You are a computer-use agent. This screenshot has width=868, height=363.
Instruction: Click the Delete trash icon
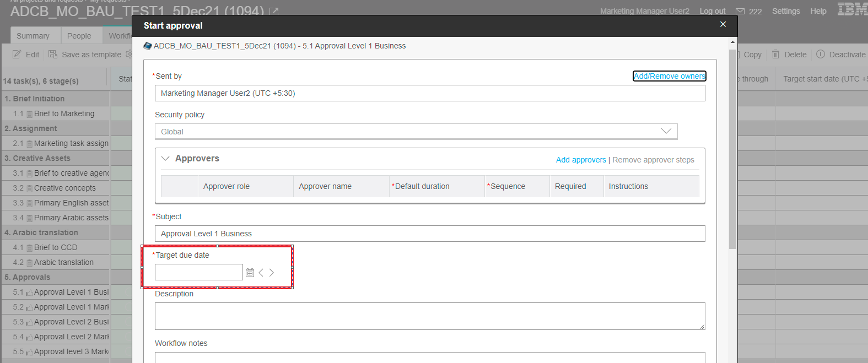point(775,54)
